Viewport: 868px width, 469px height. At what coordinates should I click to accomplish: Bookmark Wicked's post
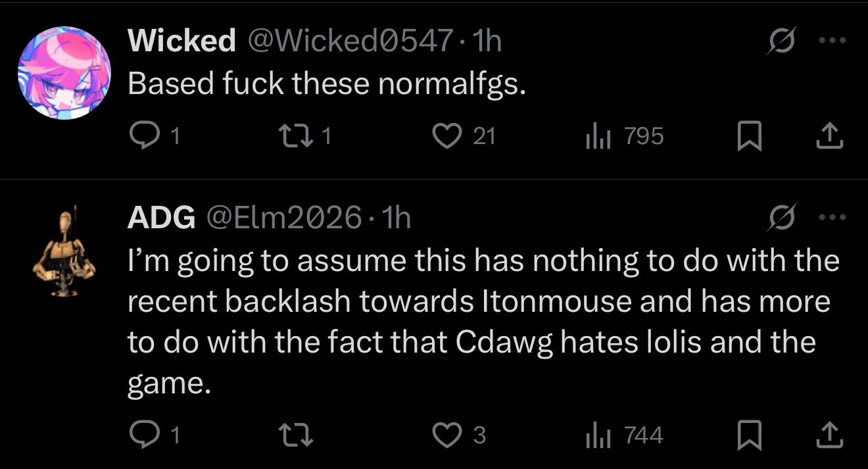[749, 137]
